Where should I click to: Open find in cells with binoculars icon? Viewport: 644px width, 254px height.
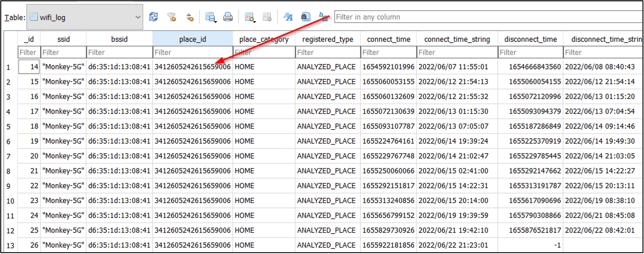click(305, 17)
